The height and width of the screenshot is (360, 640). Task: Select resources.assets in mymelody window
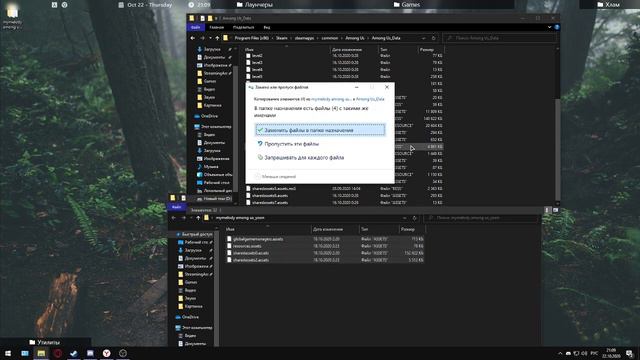coord(325,246)
